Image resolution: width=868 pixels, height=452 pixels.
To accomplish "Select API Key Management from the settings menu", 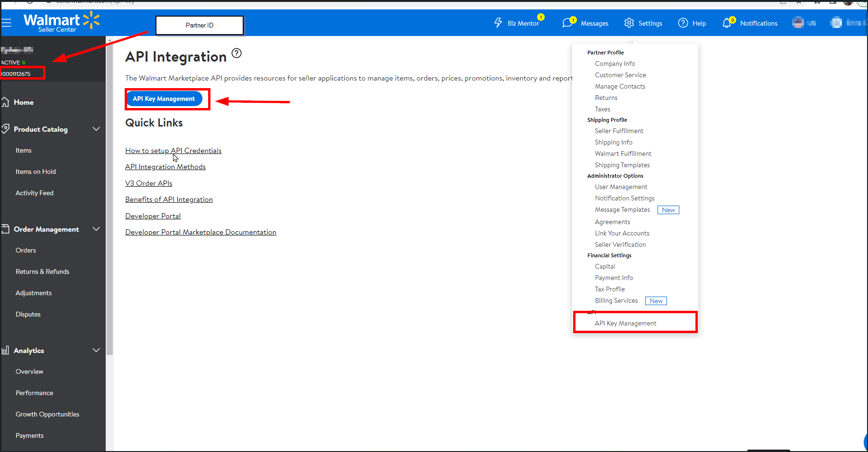I will pyautogui.click(x=626, y=323).
